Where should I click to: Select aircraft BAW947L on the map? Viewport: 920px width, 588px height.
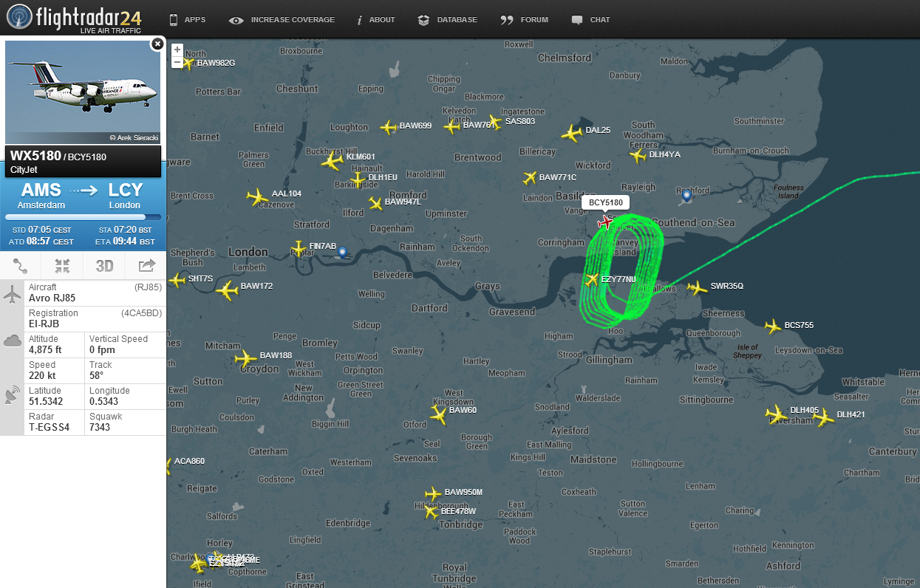(375, 203)
